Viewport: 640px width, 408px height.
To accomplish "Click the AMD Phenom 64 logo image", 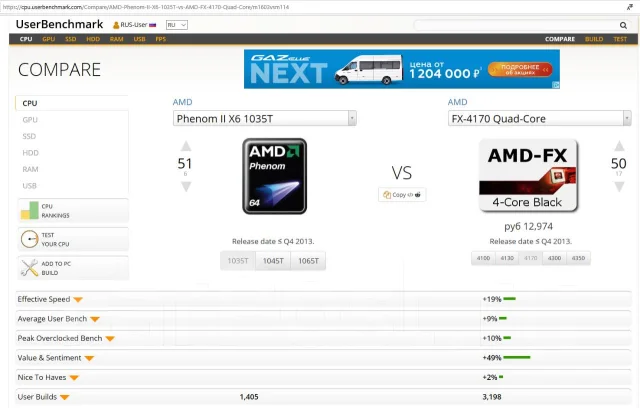I will pyautogui.click(x=274, y=176).
